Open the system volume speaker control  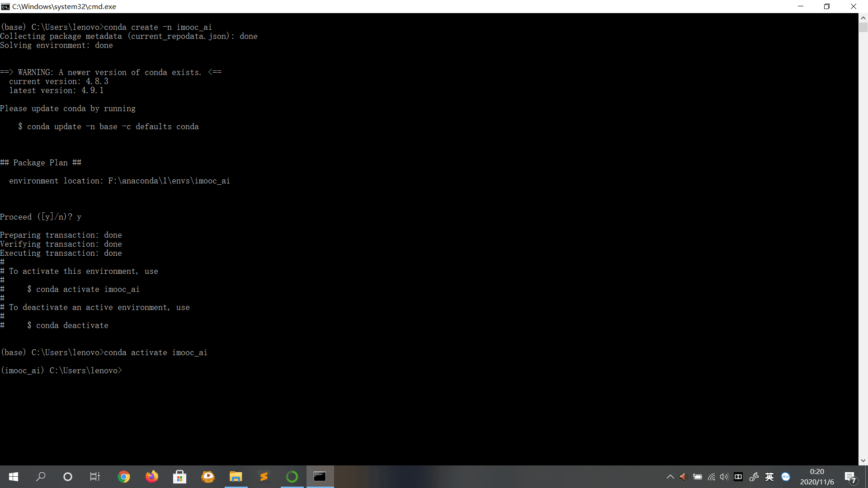click(x=724, y=477)
